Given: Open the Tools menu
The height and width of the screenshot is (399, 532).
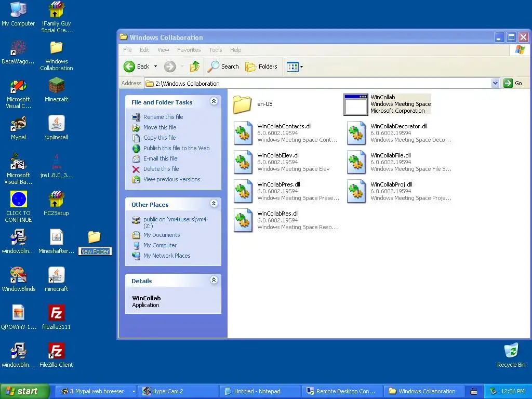Looking at the screenshot, I should click(x=216, y=50).
